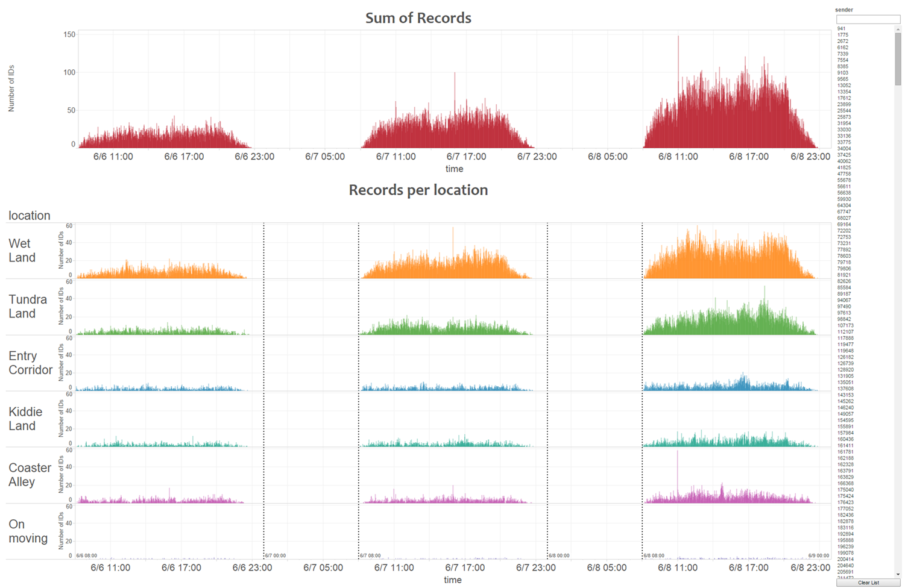Viewport: 911px width, 588px height.
Task: Click the sender list scrollbar thumb
Action: click(898, 60)
